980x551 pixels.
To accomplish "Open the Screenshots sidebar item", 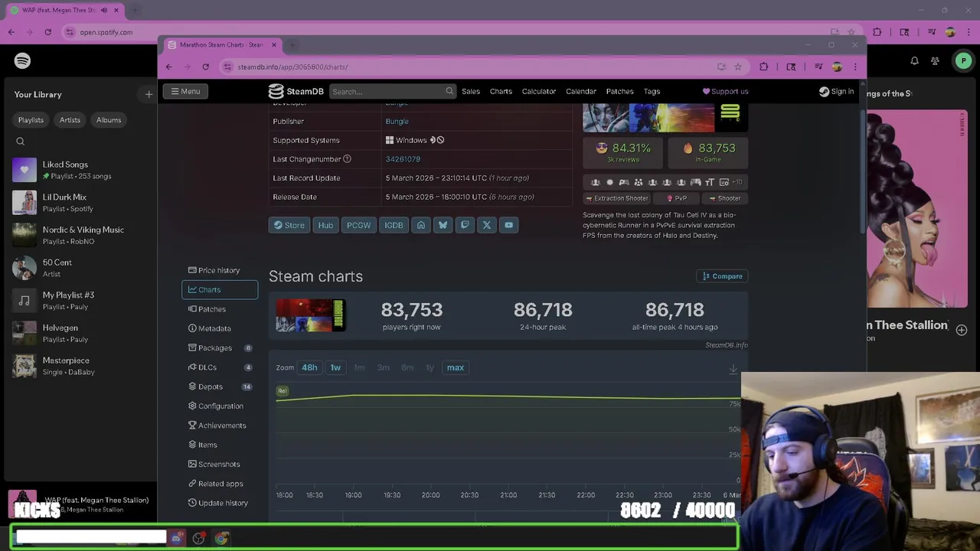I will point(220,464).
